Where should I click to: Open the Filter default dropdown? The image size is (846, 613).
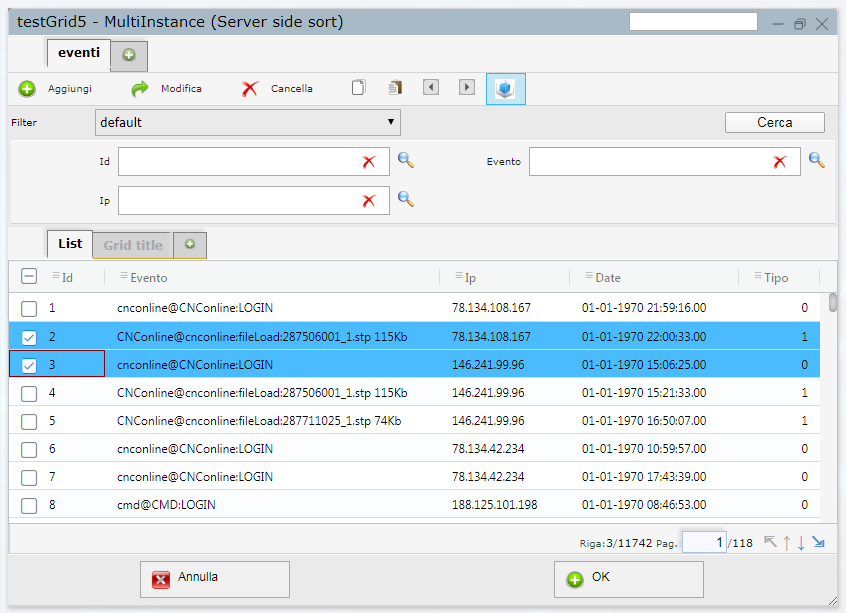(x=247, y=123)
